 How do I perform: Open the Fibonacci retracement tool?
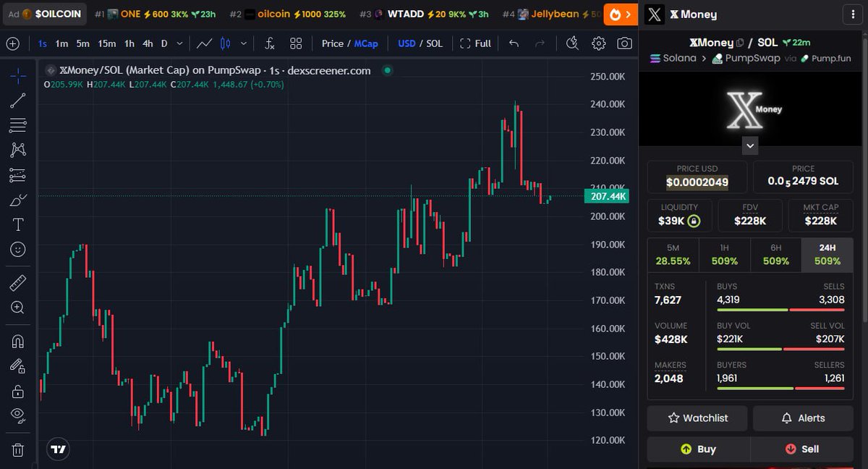[x=18, y=125]
